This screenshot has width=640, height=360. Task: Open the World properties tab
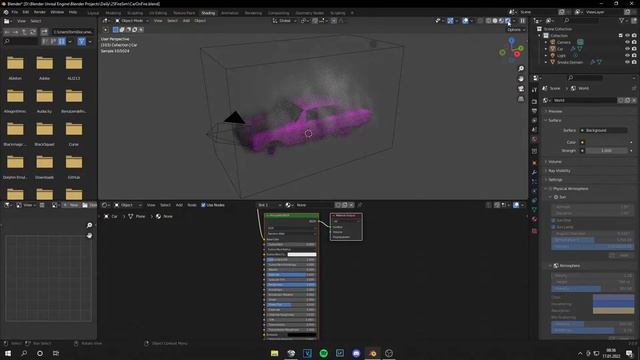point(534,140)
